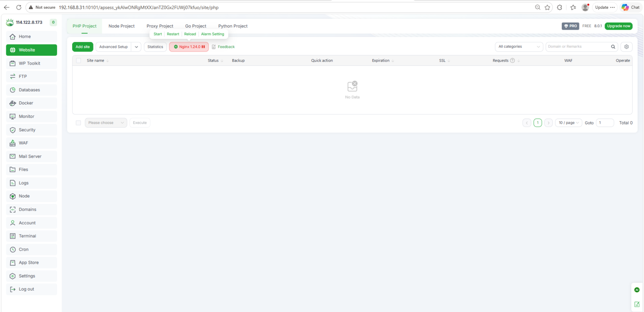Open the Statistics button
644x312 pixels.
click(155, 47)
